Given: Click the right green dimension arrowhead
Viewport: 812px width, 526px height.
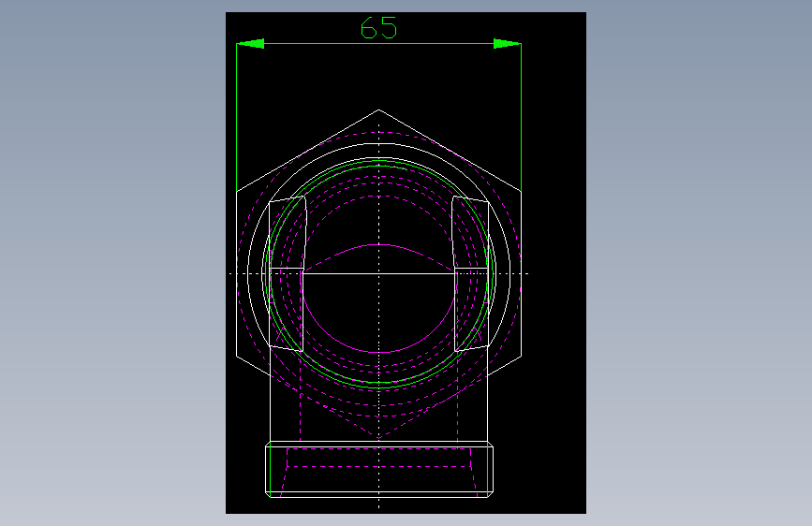Looking at the screenshot, I should 507,43.
